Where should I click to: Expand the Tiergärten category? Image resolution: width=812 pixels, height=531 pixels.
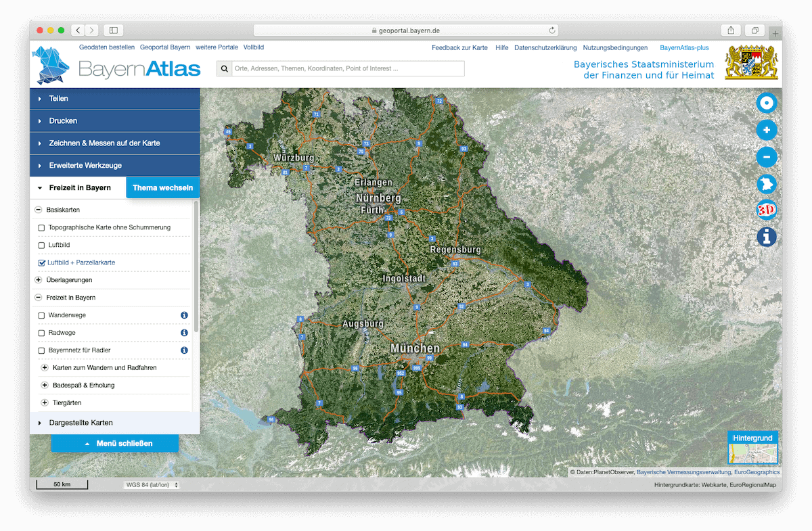45,402
